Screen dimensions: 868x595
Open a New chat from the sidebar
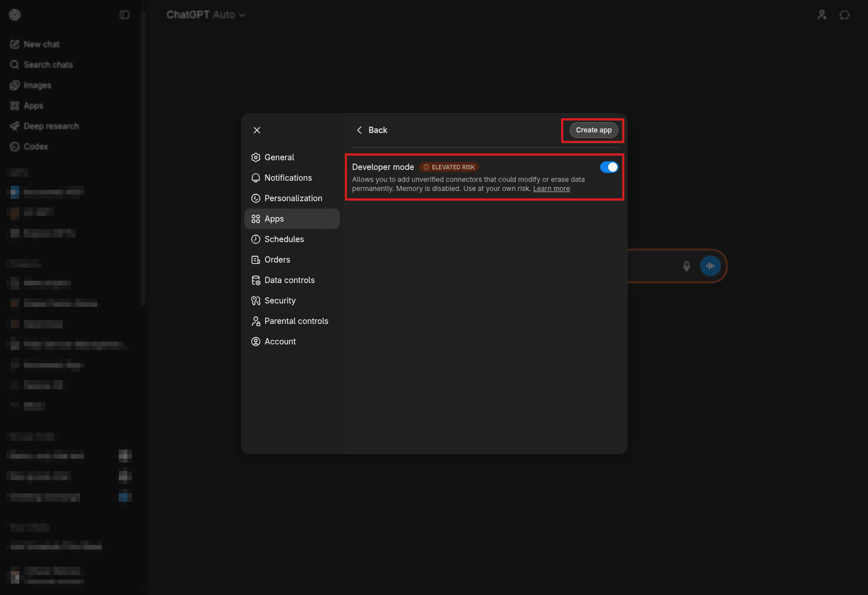click(41, 44)
